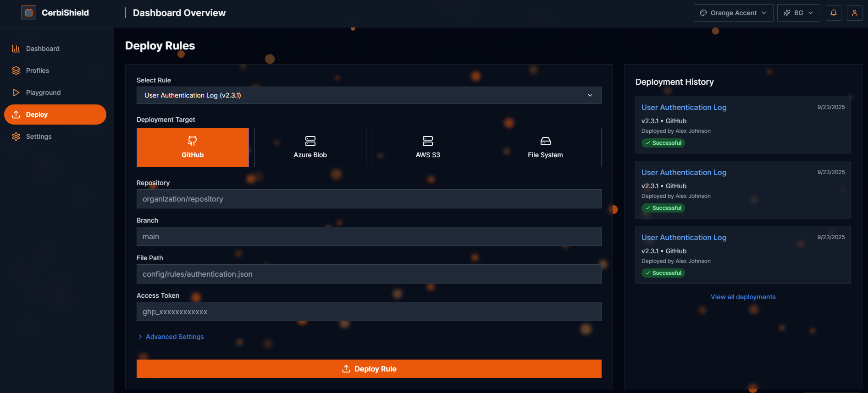Click into the Repository input field
The image size is (868, 393).
pyautogui.click(x=369, y=199)
